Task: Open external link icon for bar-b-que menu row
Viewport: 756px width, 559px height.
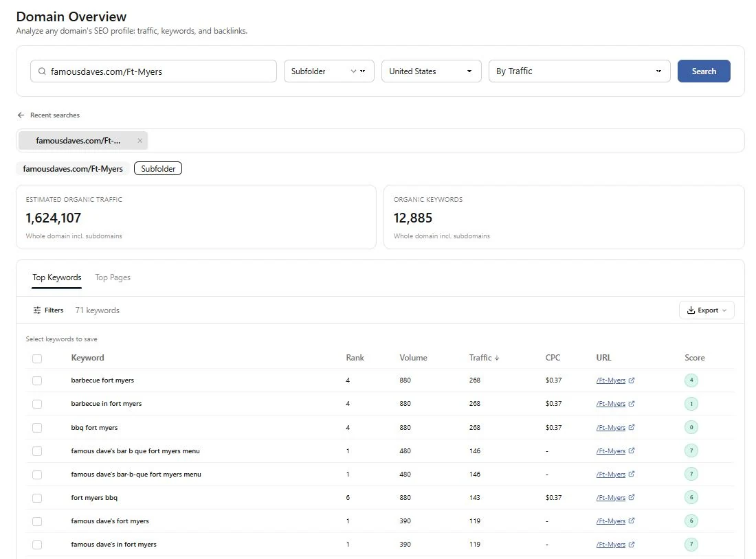Action: (632, 474)
